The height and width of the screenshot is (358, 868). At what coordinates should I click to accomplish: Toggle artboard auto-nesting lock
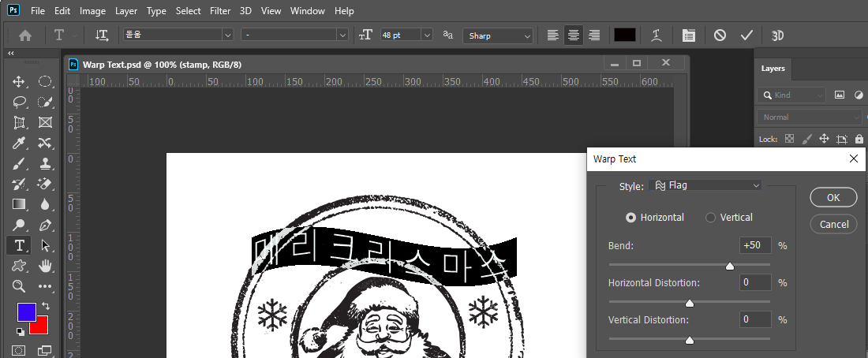(x=842, y=139)
